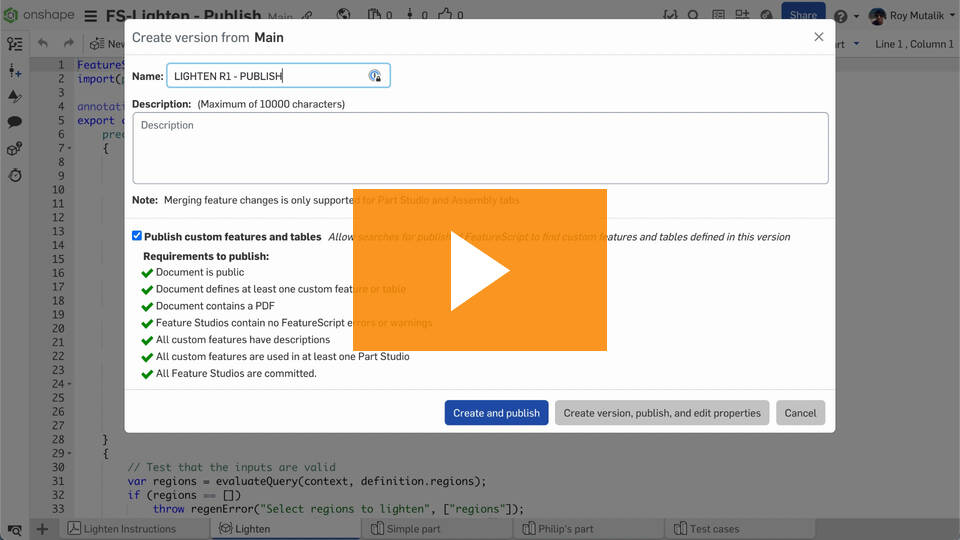
Task: Open the help question mark icon
Action: tap(841, 16)
